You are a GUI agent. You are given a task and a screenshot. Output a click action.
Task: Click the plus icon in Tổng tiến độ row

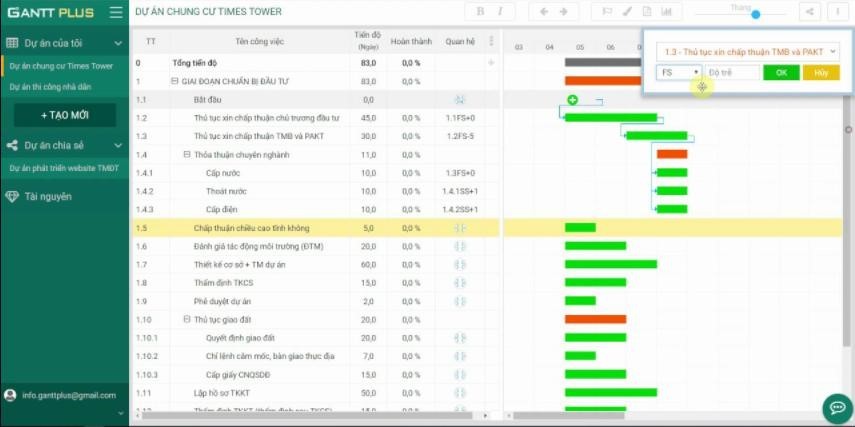coord(491,63)
